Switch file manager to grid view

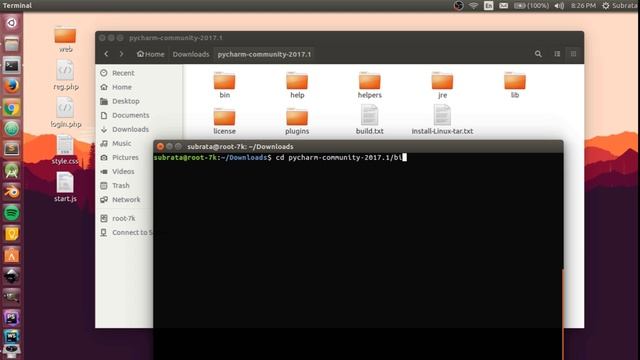tap(573, 54)
